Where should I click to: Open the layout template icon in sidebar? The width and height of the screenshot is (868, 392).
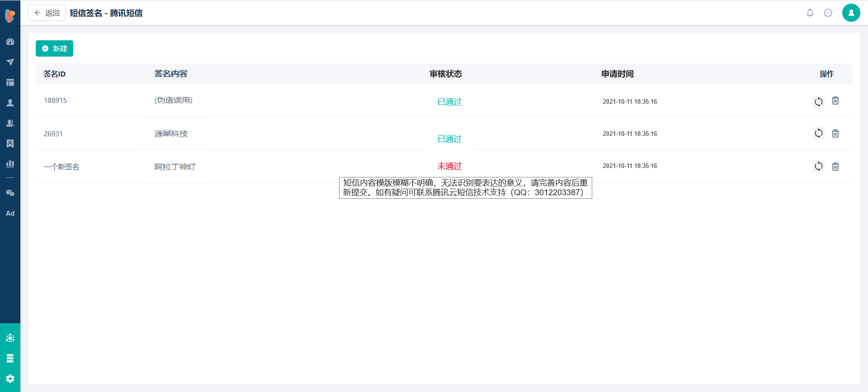point(10,82)
